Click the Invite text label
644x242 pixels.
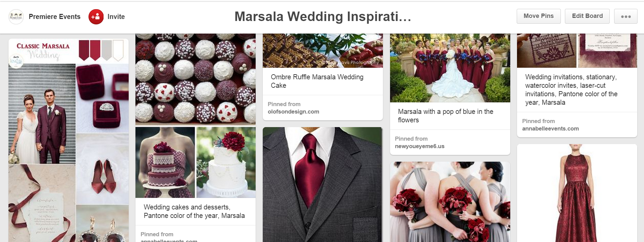[x=116, y=17]
